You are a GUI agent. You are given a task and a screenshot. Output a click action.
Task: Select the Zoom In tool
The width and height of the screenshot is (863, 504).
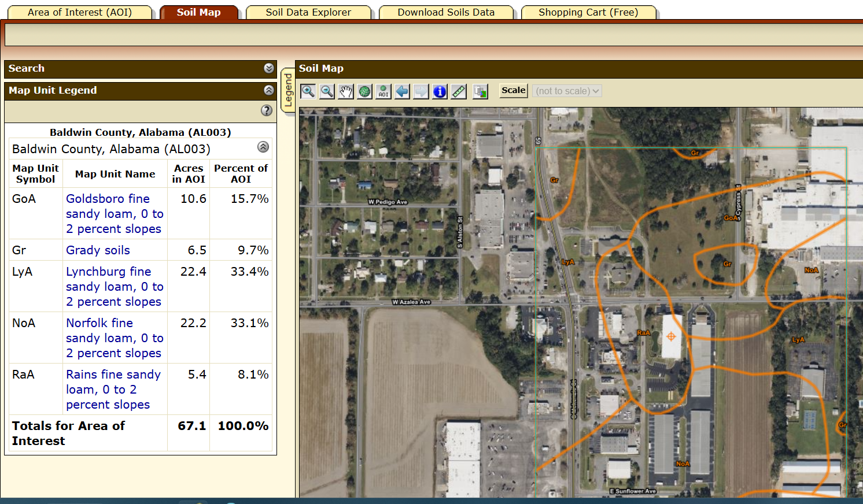(x=308, y=91)
